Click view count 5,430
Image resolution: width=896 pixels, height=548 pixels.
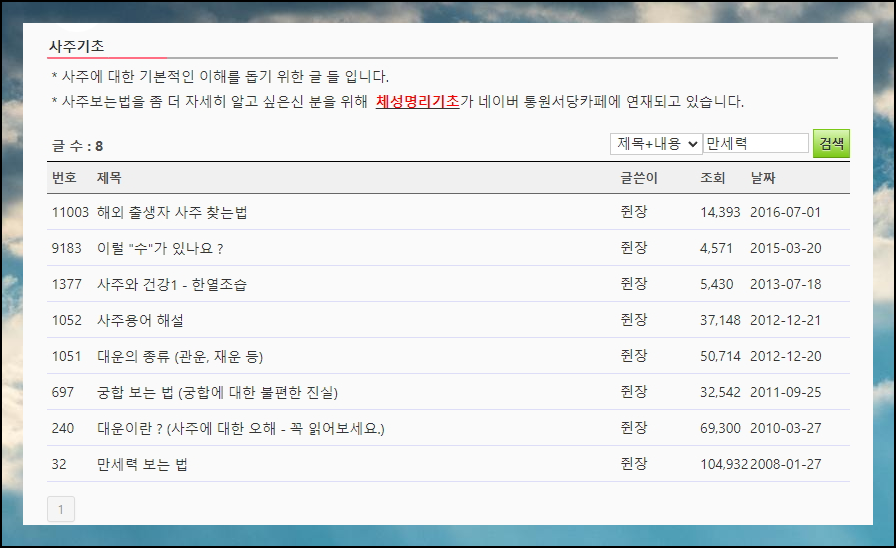click(717, 285)
